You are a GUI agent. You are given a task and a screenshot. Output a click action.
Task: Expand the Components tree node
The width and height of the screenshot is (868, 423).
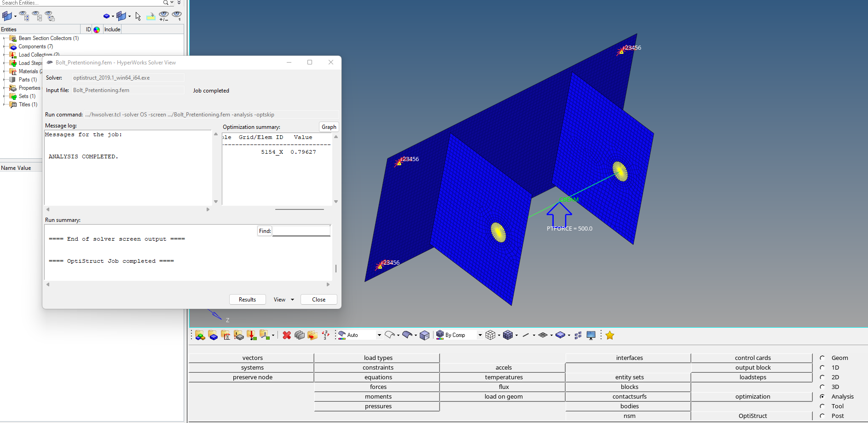tap(5, 46)
